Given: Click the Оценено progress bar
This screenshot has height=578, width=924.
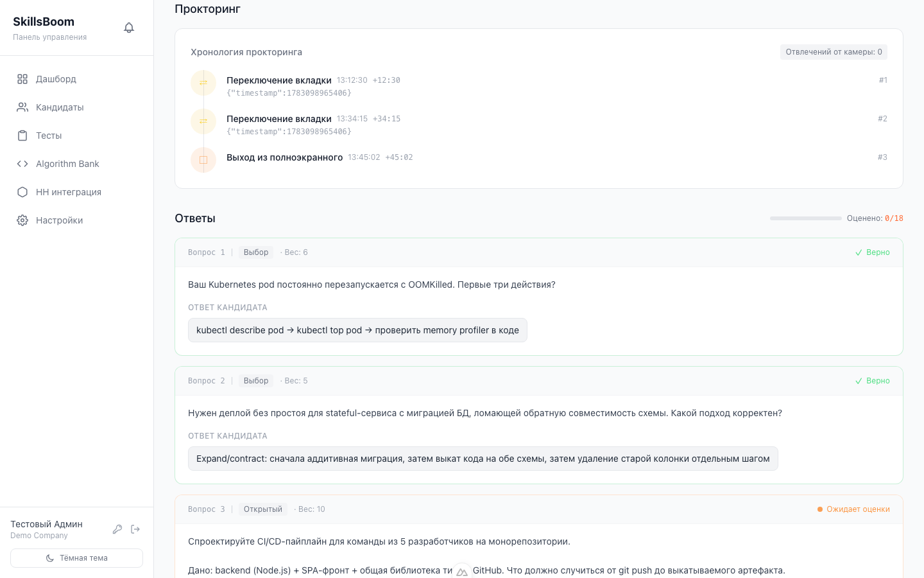Looking at the screenshot, I should pyautogui.click(x=806, y=218).
